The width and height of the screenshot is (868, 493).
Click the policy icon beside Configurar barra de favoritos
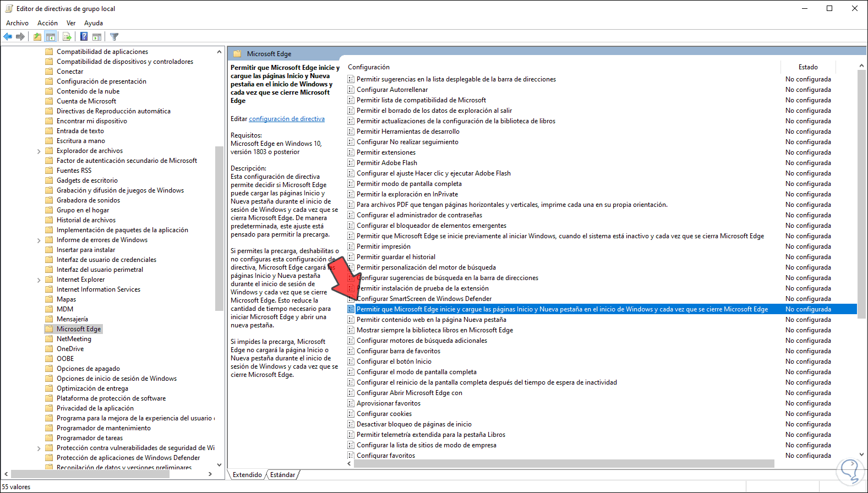[x=351, y=351]
